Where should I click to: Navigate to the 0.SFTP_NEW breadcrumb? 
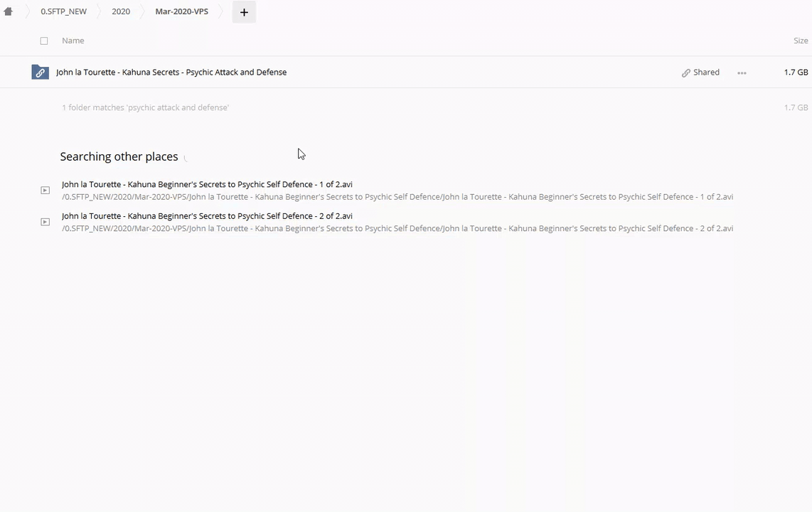63,11
